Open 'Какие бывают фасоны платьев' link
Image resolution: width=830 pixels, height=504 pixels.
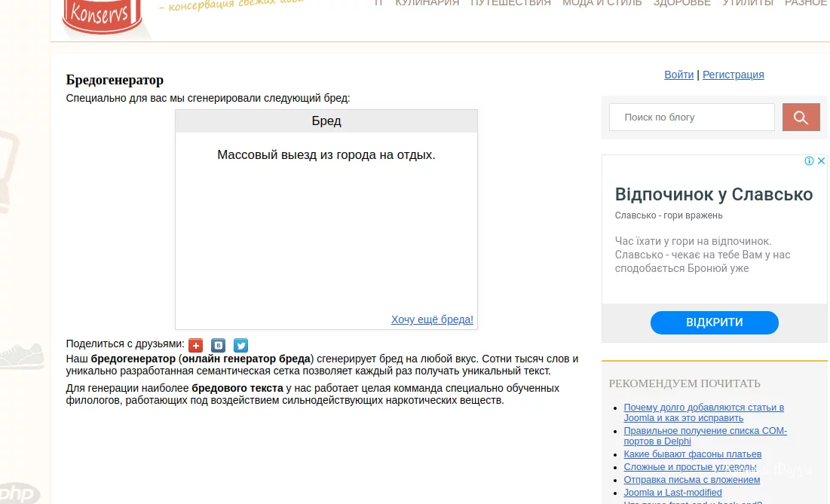tap(692, 454)
